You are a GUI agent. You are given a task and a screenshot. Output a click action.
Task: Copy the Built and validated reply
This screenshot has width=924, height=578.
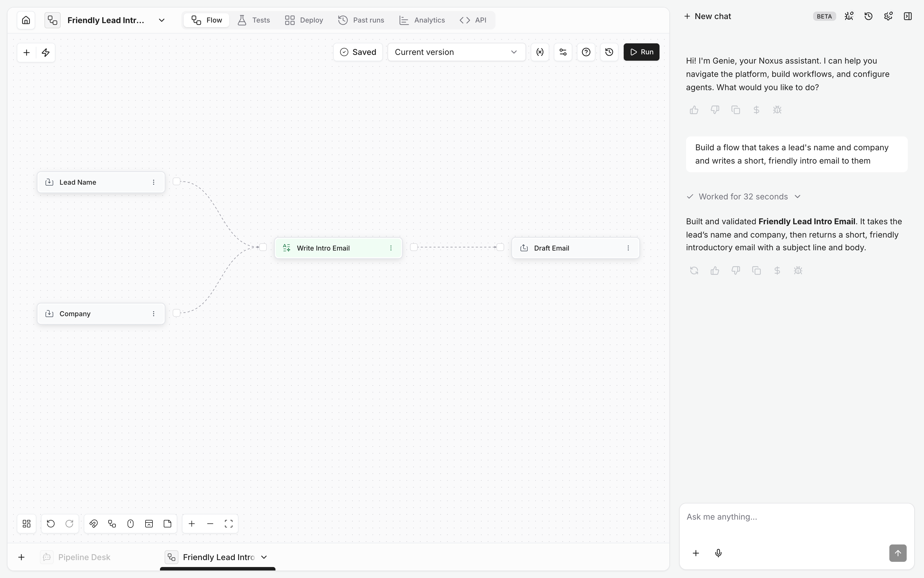coord(757,271)
